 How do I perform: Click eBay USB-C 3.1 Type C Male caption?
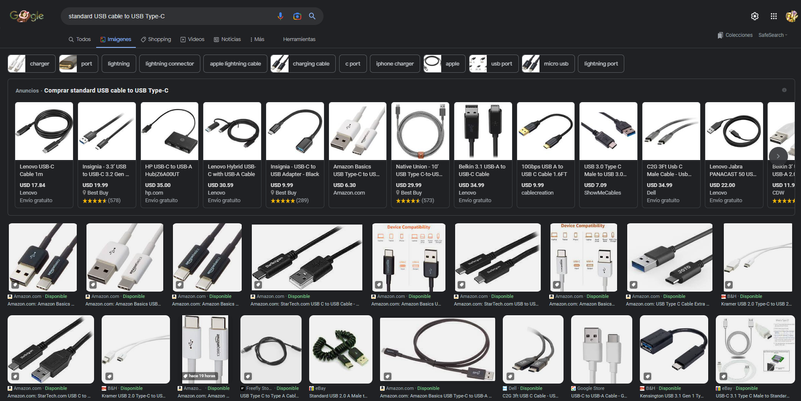click(752, 396)
